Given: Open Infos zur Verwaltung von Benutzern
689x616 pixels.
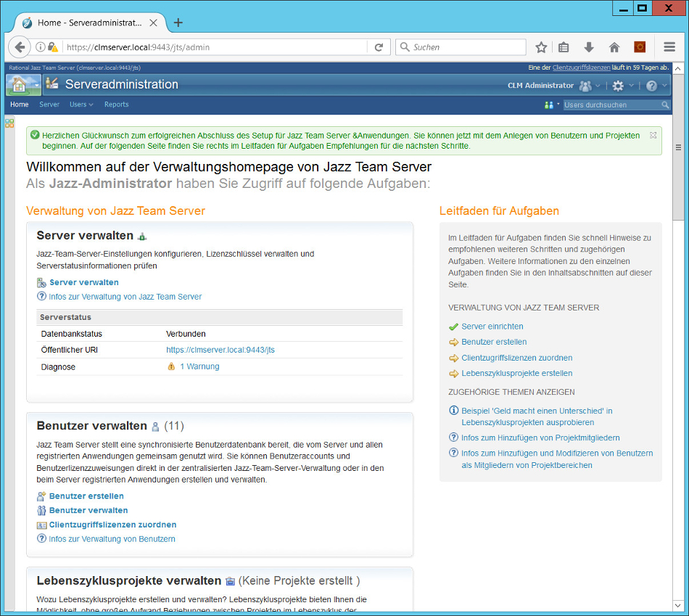Looking at the screenshot, I should tap(112, 539).
